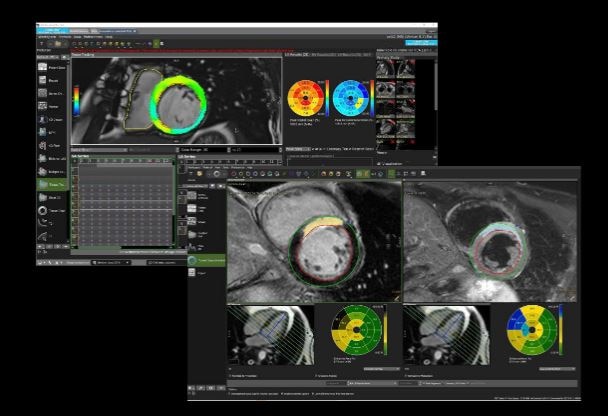
Task: Expand the dropdown under the blue-yellow polar map
Action: click(549, 369)
